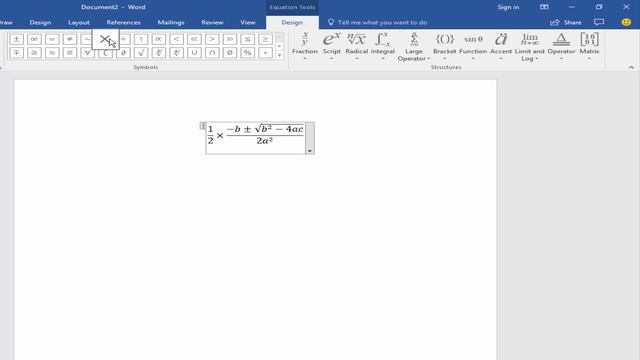Switch to the Review tab
The width and height of the screenshot is (640, 360).
click(x=212, y=22)
